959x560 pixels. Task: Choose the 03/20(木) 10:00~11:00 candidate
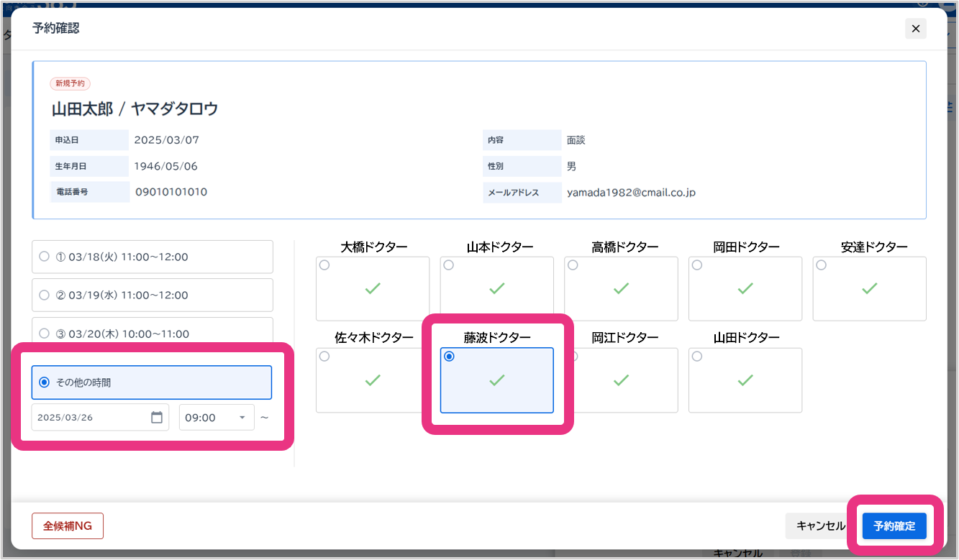(45, 334)
